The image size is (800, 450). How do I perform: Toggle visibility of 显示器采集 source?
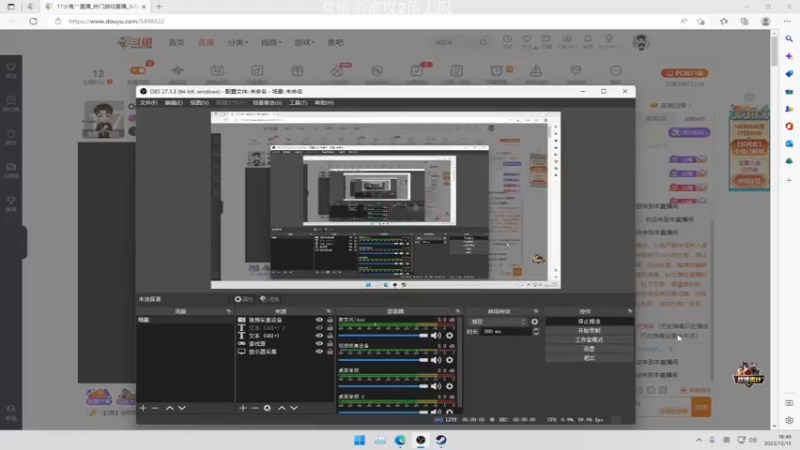pyautogui.click(x=319, y=352)
